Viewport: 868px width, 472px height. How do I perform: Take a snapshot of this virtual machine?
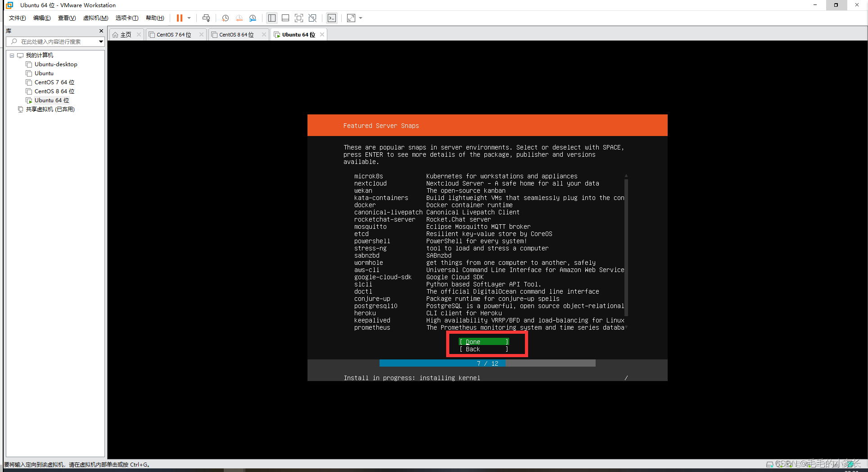[x=225, y=18]
